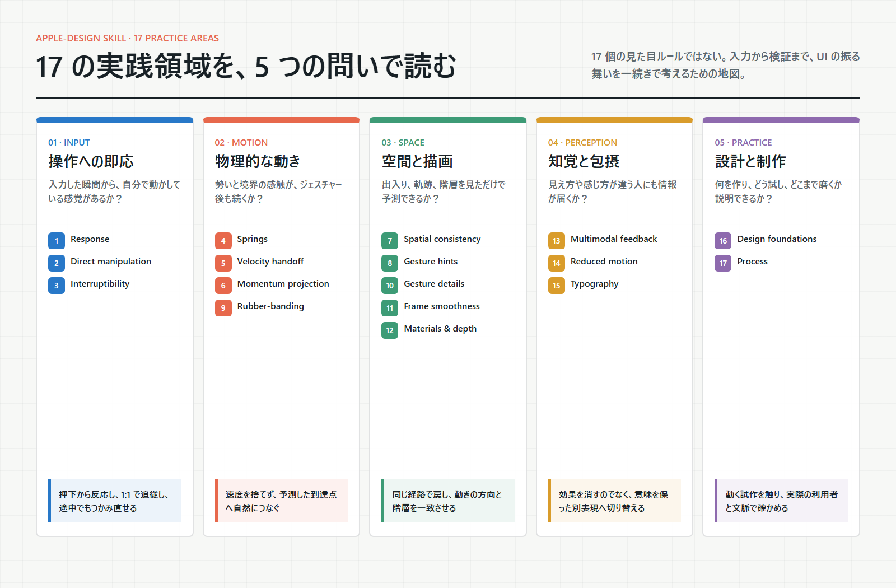
Task: Click the INPUT question 入力した瞬間から、自分で動かして
Action: pos(115,192)
